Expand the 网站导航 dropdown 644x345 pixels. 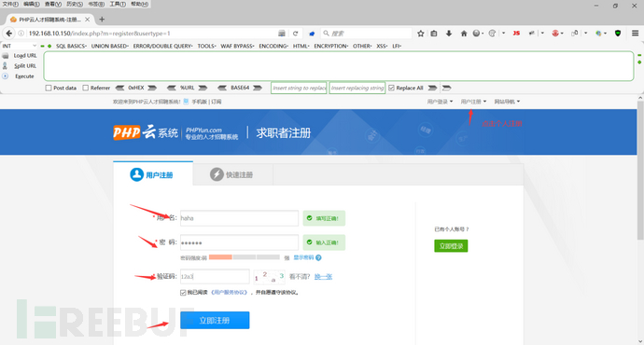pyautogui.click(x=507, y=102)
